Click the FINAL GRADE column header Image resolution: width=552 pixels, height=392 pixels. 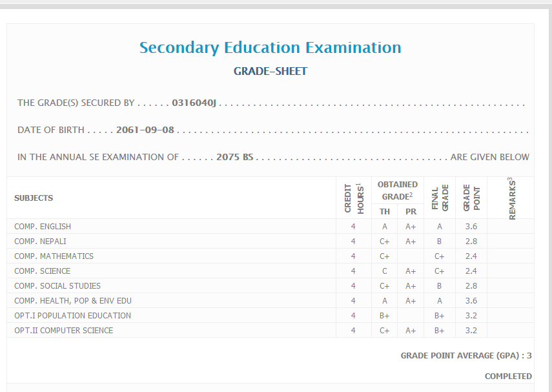(x=440, y=198)
